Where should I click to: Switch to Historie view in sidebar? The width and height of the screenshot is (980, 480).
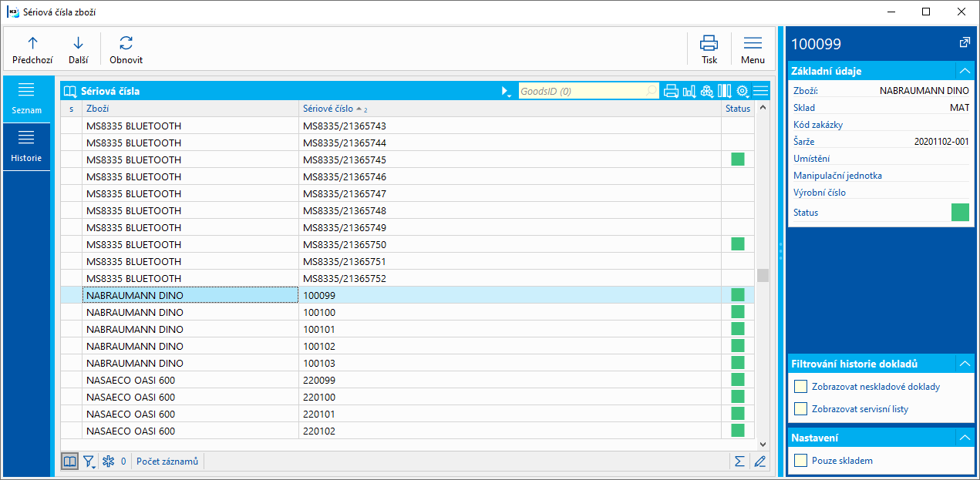[x=26, y=146]
